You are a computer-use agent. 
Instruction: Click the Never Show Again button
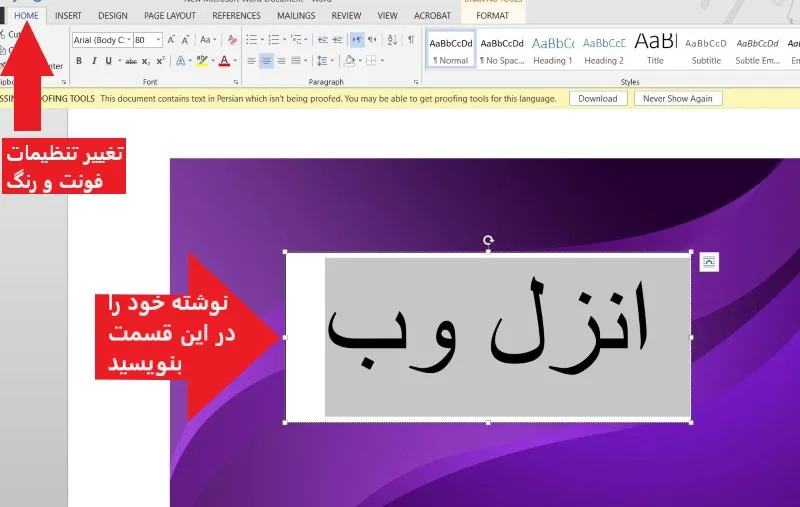coord(678,98)
